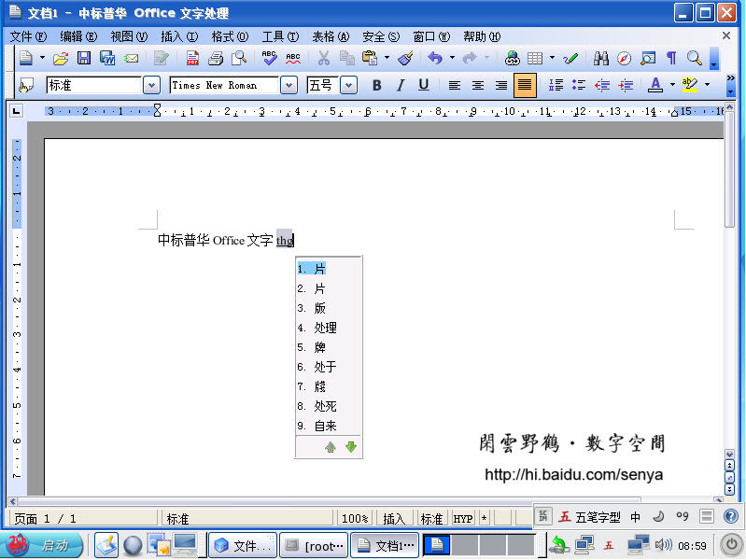This screenshot has height=560, width=746.
Task: Open the 格式 menu
Action: [x=230, y=36]
